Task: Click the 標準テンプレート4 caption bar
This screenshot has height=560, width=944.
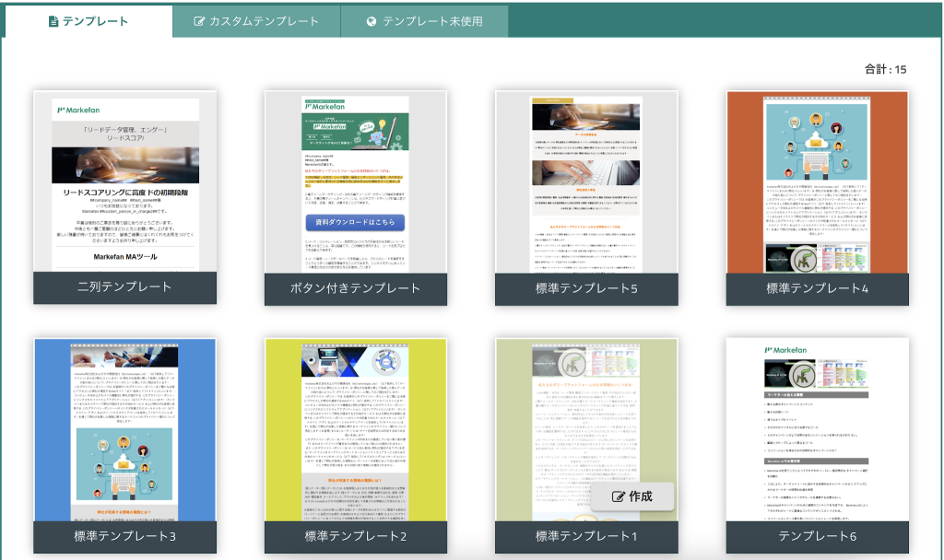Action: (817, 288)
